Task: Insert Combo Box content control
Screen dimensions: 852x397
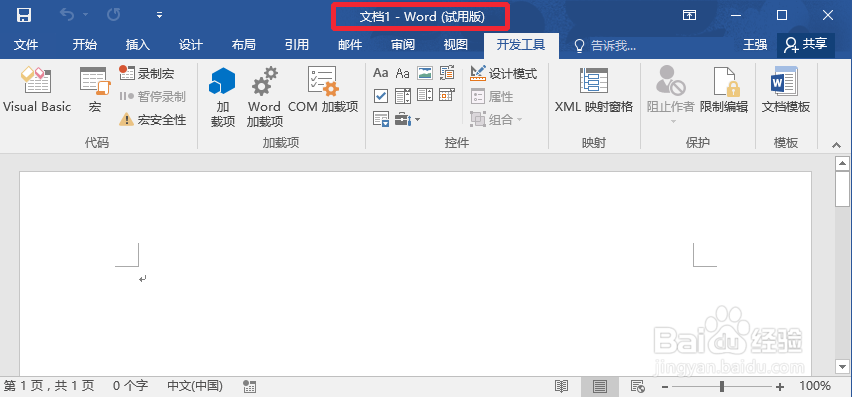Action: pyautogui.click(x=403, y=96)
